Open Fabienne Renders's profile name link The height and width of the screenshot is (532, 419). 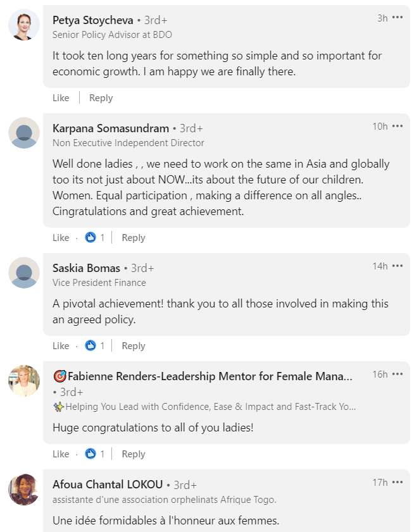[203, 376]
